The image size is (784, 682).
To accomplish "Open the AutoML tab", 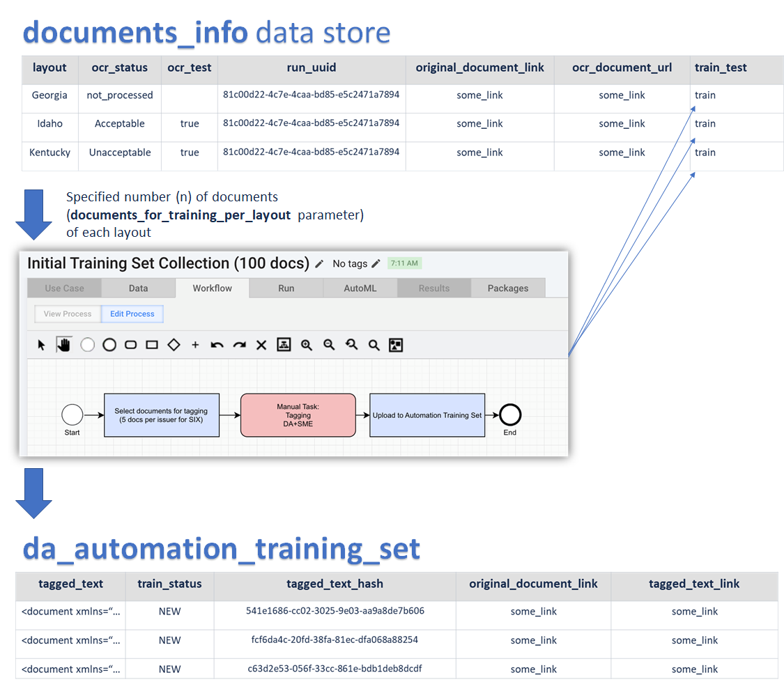I will [360, 288].
